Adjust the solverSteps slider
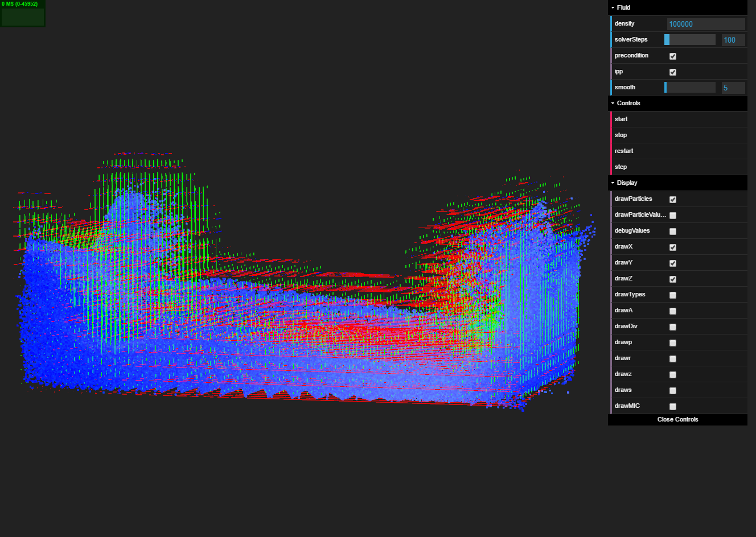This screenshot has height=537, width=756. pyautogui.click(x=690, y=39)
